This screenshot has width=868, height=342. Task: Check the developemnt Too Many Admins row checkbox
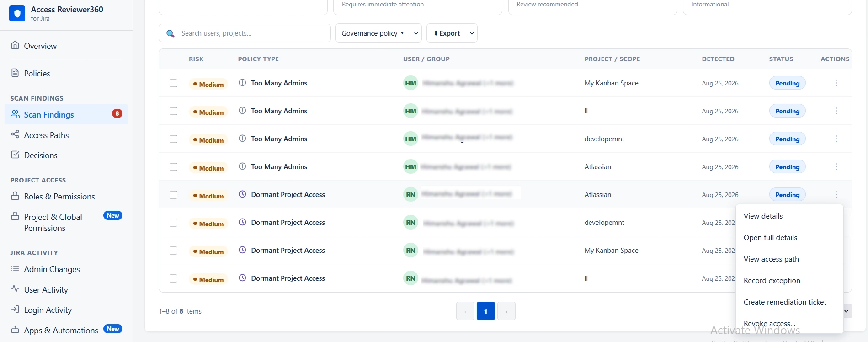click(173, 139)
